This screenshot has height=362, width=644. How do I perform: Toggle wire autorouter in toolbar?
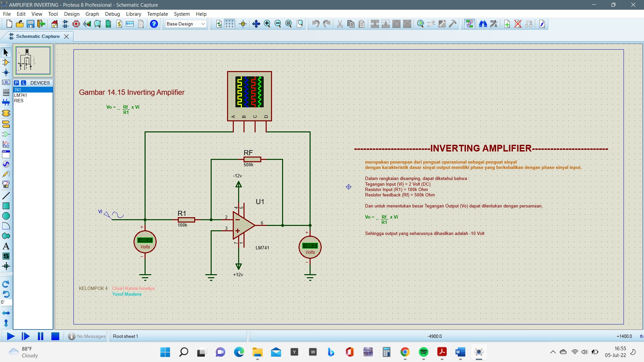469,24
